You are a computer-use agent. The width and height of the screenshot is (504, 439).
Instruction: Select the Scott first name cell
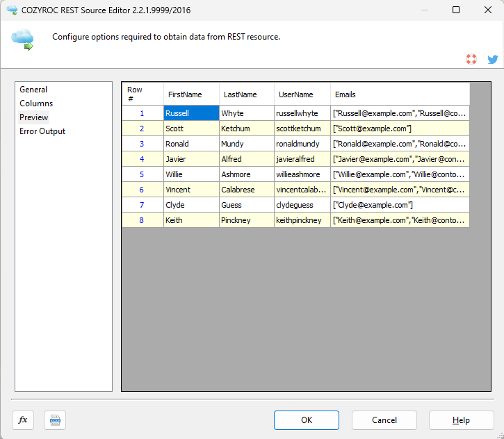click(x=191, y=129)
